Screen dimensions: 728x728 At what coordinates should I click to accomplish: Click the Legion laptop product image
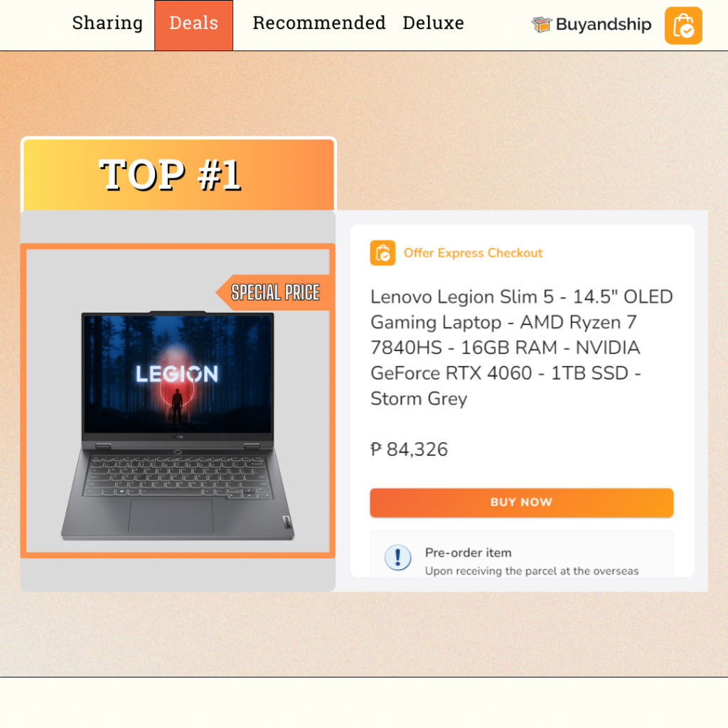pos(178,425)
